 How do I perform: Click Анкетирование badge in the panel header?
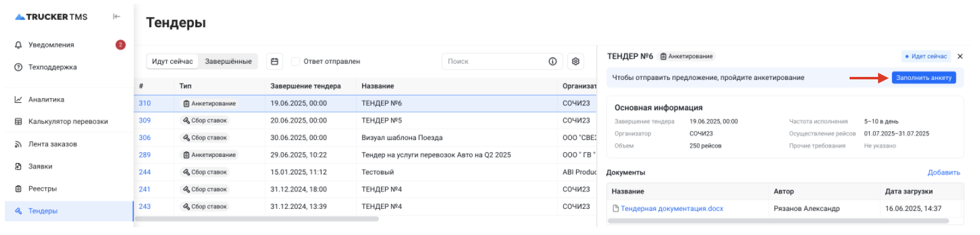686,56
